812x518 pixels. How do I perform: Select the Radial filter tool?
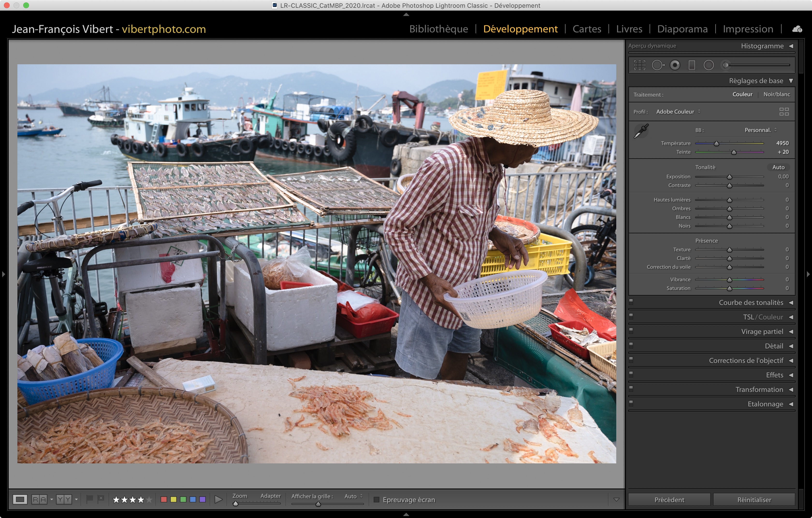click(709, 65)
